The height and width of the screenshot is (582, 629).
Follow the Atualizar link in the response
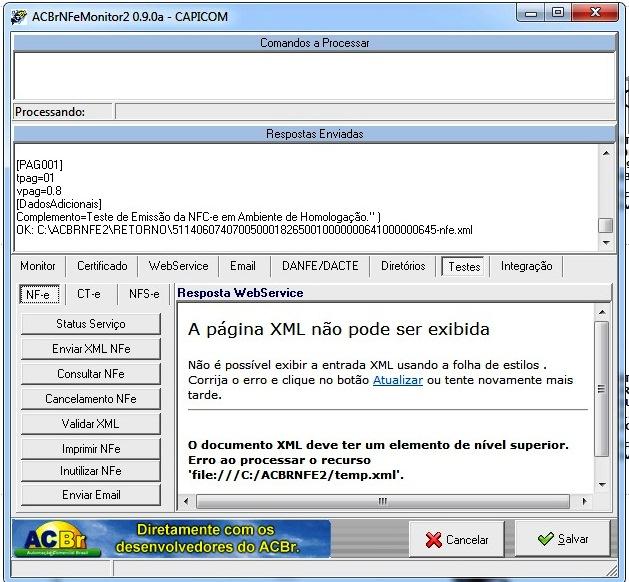(398, 380)
